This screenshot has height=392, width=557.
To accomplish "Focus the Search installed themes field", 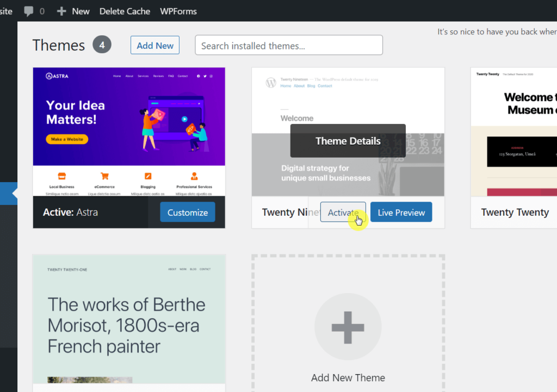I will coord(289,45).
